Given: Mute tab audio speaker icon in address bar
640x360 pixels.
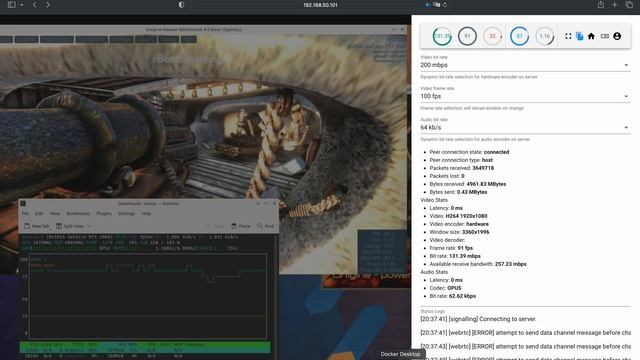Looking at the screenshot, I should pyautogui.click(x=427, y=5).
